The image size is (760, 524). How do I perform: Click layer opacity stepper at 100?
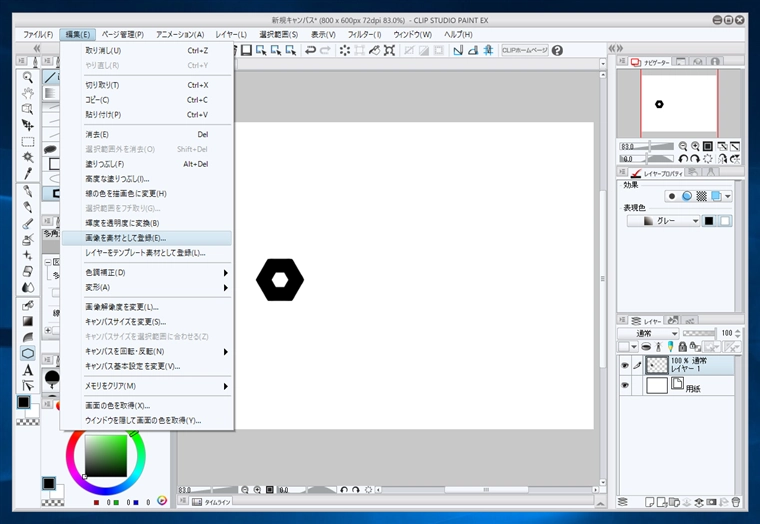[738, 333]
